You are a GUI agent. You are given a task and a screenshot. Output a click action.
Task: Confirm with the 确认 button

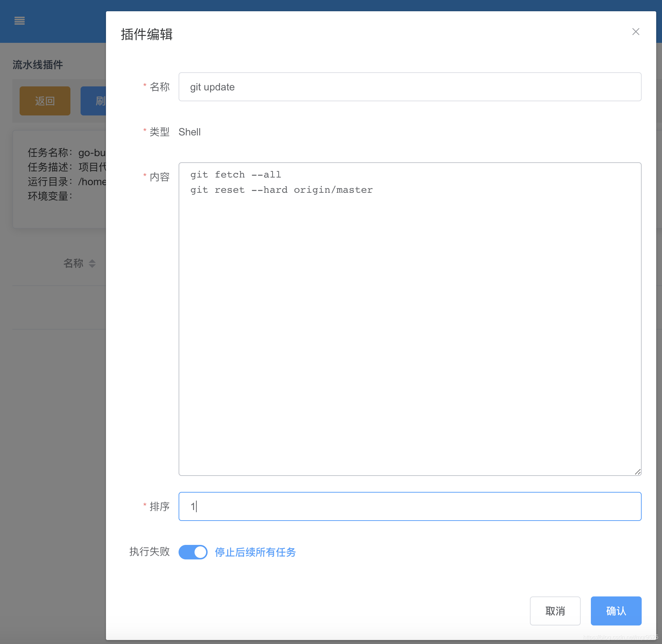[616, 611]
